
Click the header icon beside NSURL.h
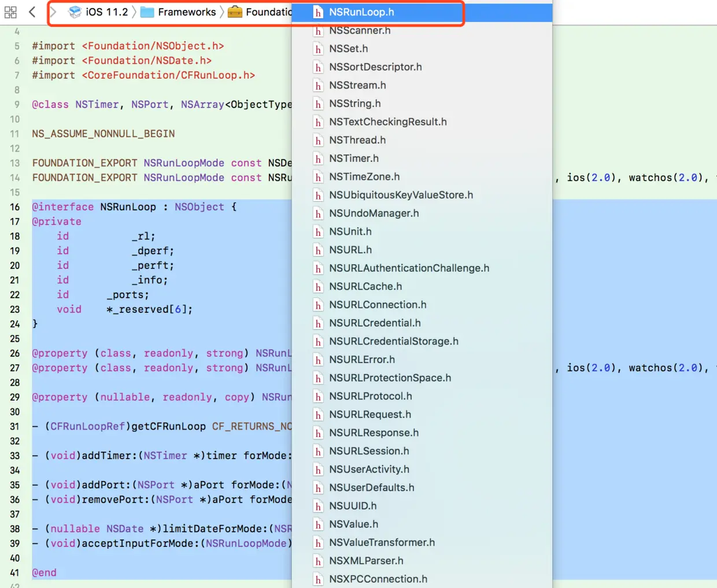(318, 250)
